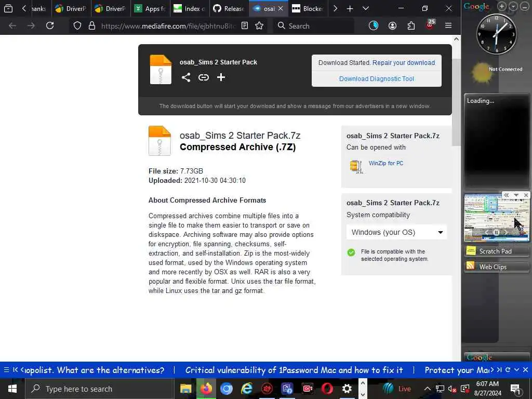
Task: Toggle reader view icon in address bar
Action: [x=245, y=26]
